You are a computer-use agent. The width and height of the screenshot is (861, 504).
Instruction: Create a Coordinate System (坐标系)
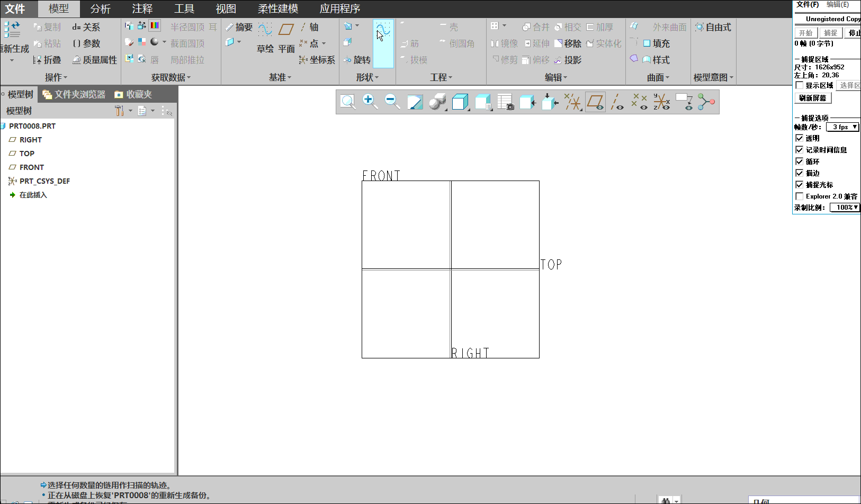coord(317,60)
